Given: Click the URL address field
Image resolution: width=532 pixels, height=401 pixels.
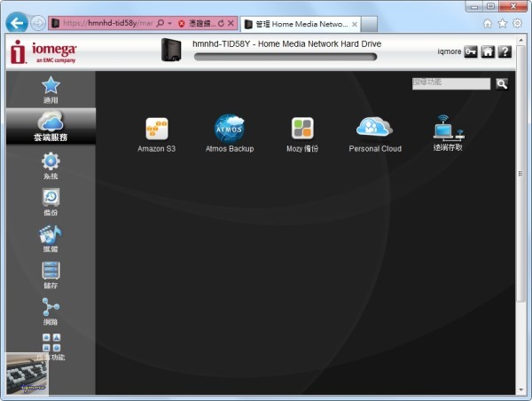Looking at the screenshot, I should (x=108, y=23).
